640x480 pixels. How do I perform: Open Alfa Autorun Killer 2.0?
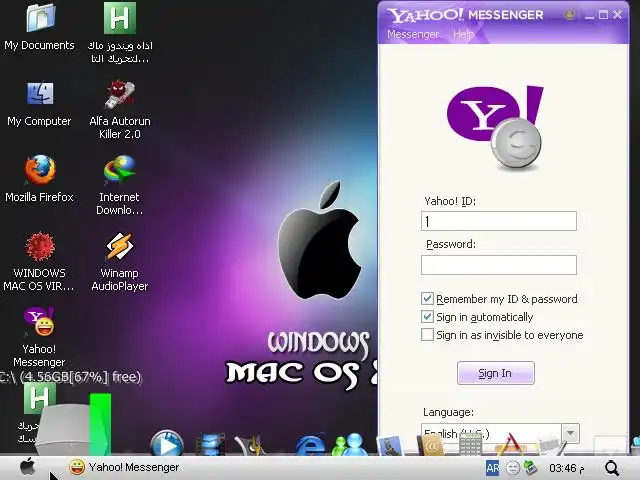click(x=120, y=110)
